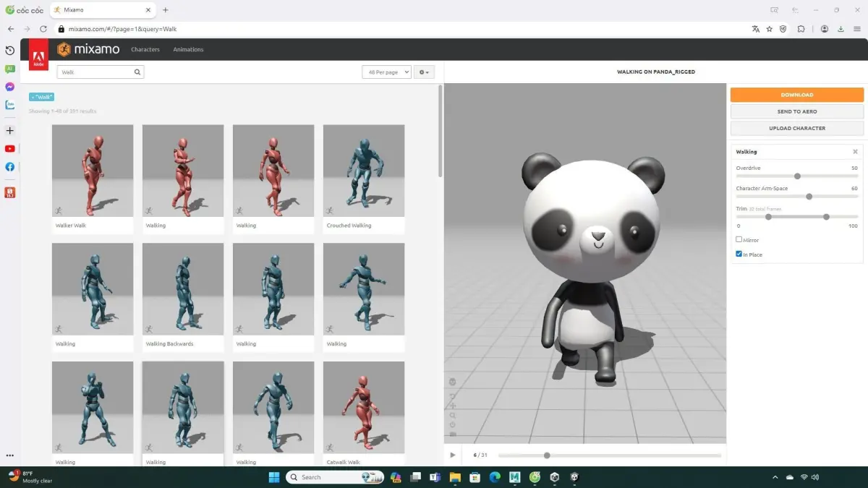
Task: Click the UPLOAD CHARACTER button
Action: coord(797,128)
